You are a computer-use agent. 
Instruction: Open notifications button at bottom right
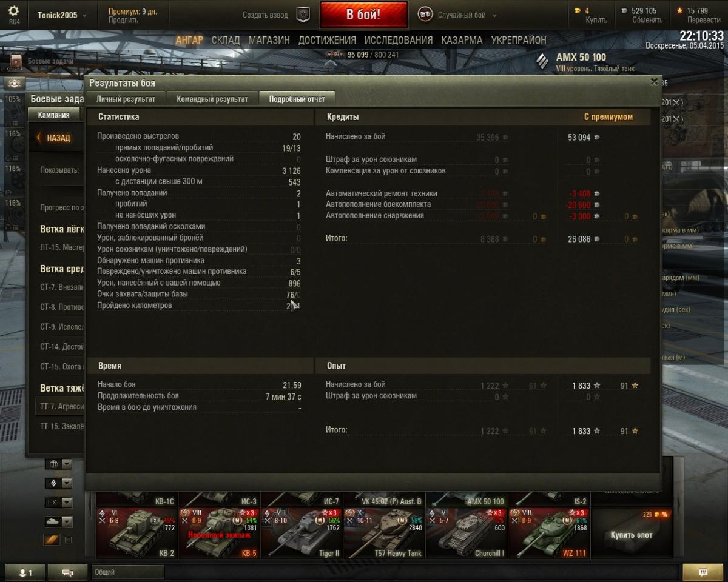[x=703, y=572]
